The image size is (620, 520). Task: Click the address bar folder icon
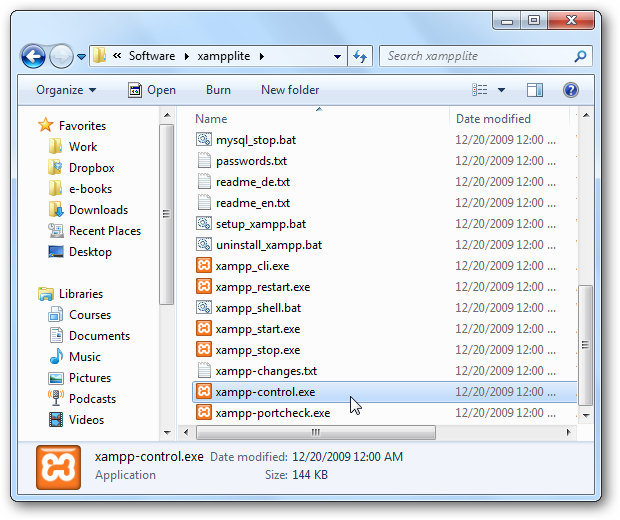pos(99,56)
